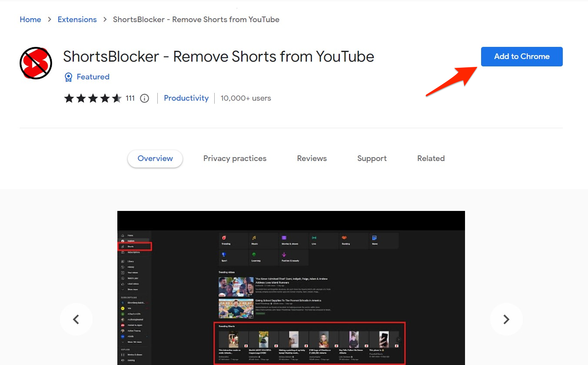Click the extension title heading

coord(218,56)
